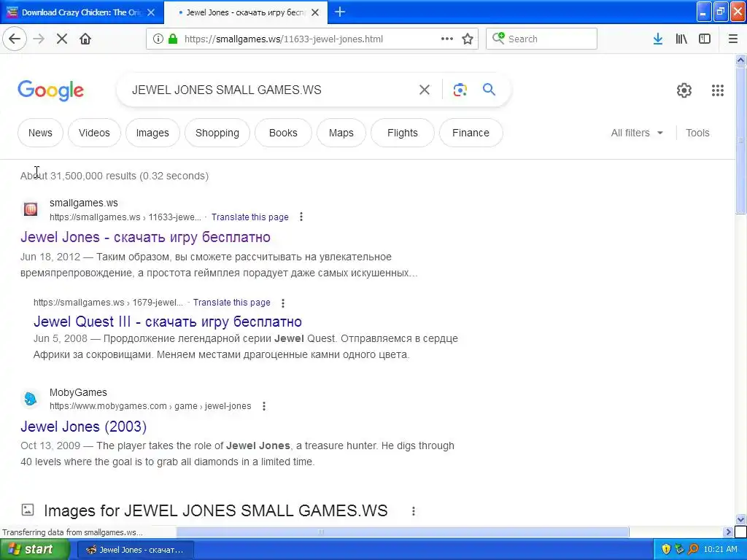Stop loading the page with the X button
The width and height of the screenshot is (747, 560).
pyautogui.click(x=62, y=39)
